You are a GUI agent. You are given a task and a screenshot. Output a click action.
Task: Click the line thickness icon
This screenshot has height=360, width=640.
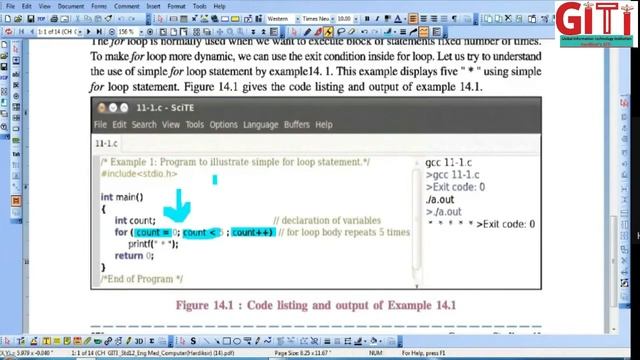tap(403, 31)
